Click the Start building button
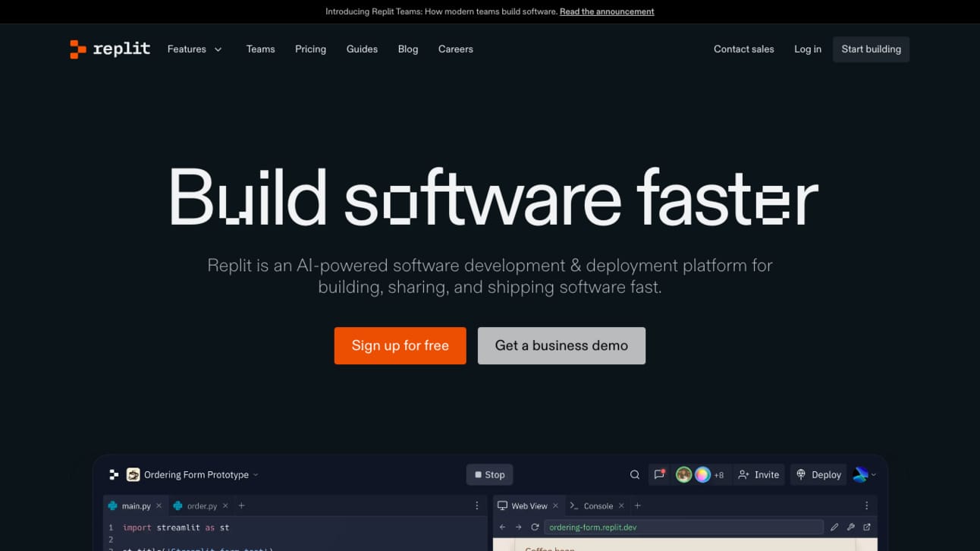Screen dimensions: 980x551 pyautogui.click(x=871, y=49)
